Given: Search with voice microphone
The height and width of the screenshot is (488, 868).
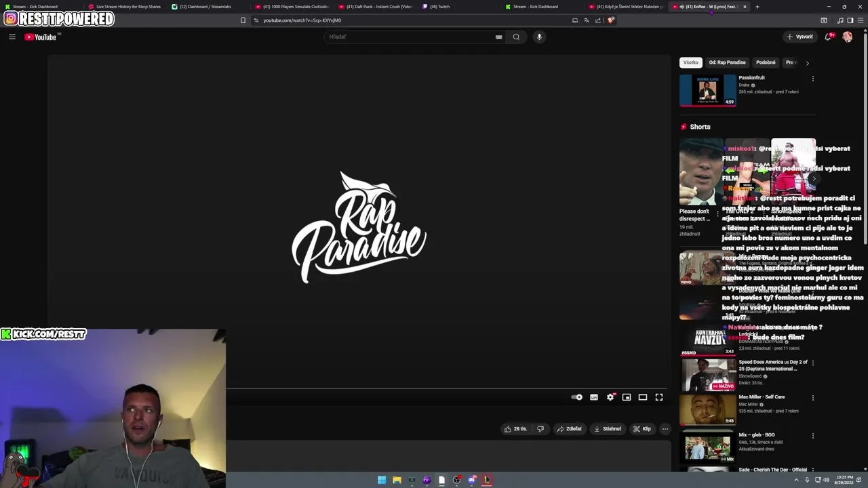Looking at the screenshot, I should [539, 37].
